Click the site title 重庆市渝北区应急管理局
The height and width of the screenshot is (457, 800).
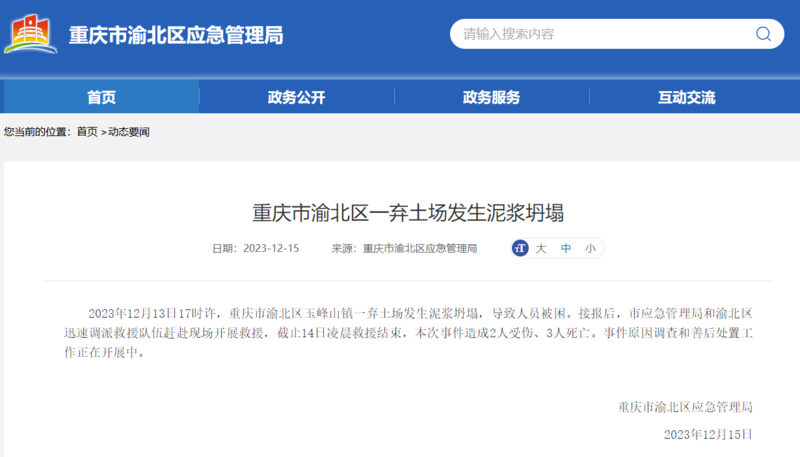[176, 36]
